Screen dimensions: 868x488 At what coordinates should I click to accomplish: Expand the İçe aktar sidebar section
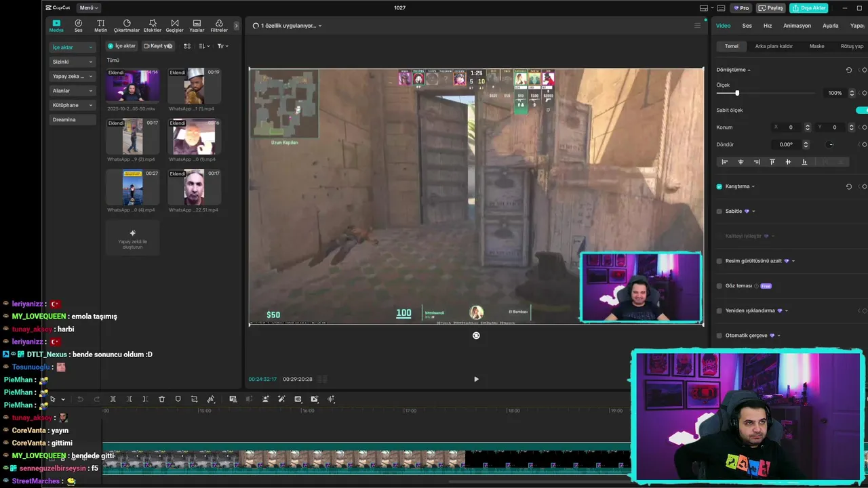[72, 47]
